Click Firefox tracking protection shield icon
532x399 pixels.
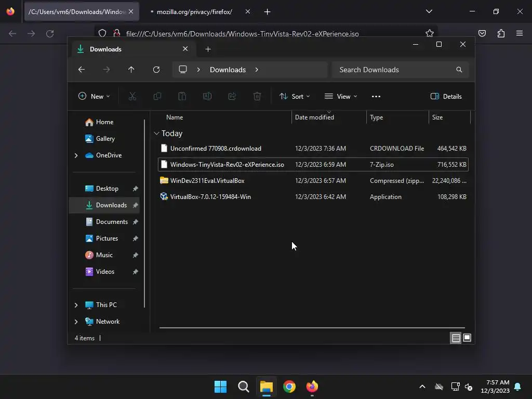tap(102, 33)
